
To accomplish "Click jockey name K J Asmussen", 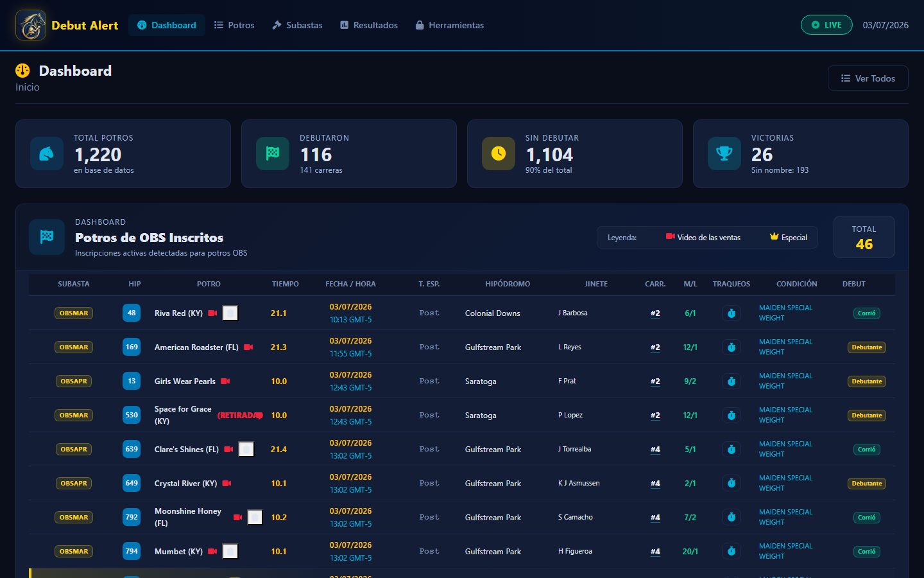I will (x=579, y=484).
